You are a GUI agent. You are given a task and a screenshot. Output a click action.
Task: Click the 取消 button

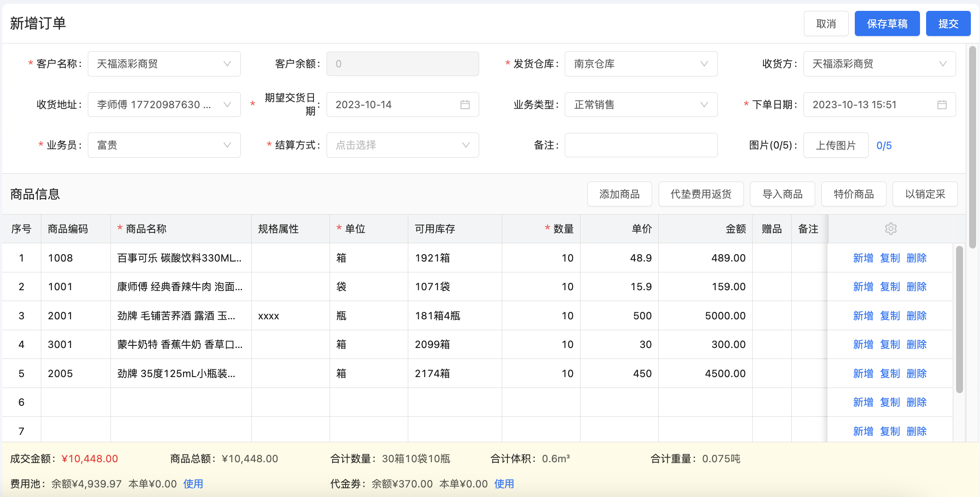tap(826, 23)
